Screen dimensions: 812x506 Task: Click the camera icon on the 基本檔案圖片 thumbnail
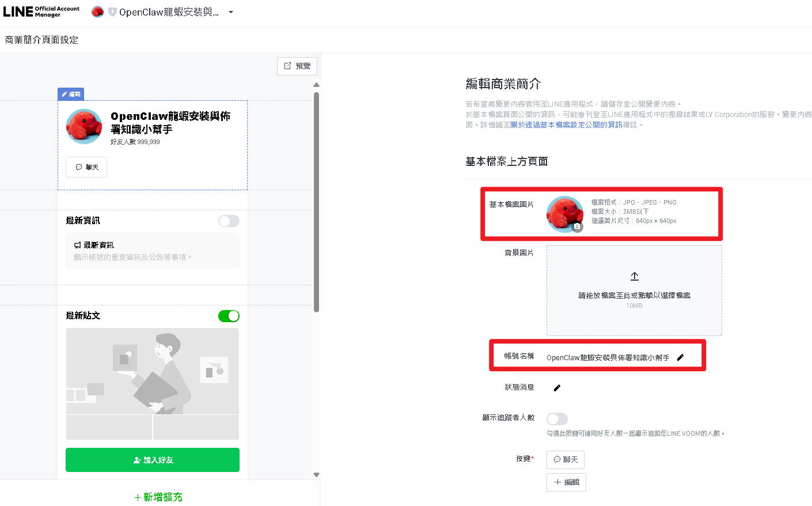pos(577,226)
